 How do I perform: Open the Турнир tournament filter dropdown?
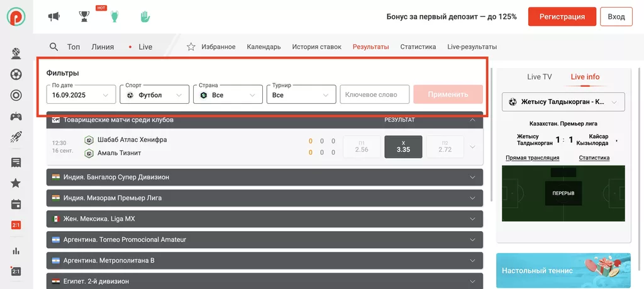point(301,94)
